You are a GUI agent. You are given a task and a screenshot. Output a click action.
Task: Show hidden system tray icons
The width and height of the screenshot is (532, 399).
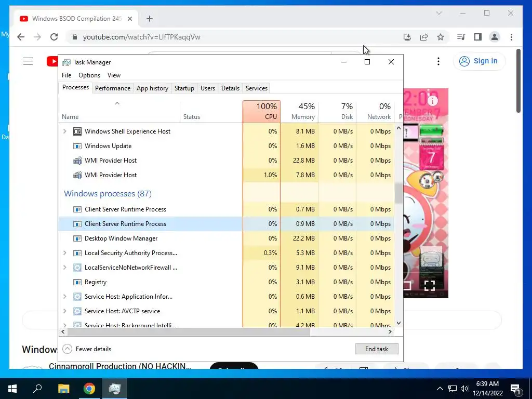440,389
